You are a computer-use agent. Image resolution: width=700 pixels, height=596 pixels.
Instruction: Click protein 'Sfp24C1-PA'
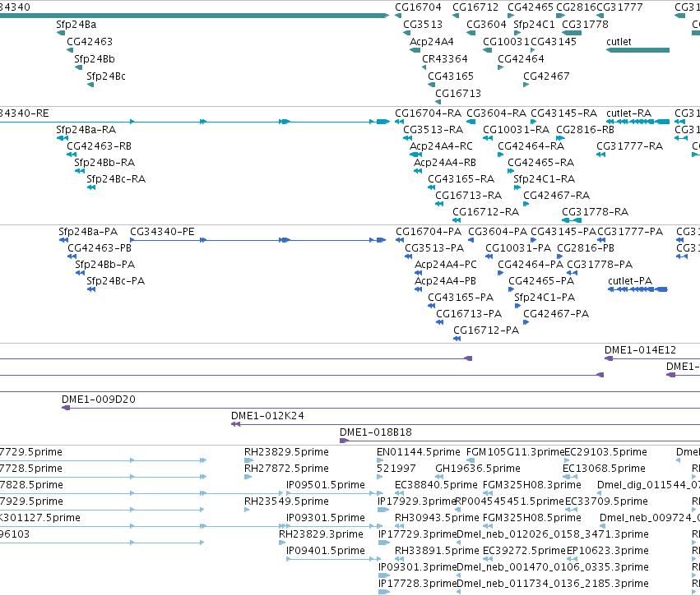click(545, 298)
